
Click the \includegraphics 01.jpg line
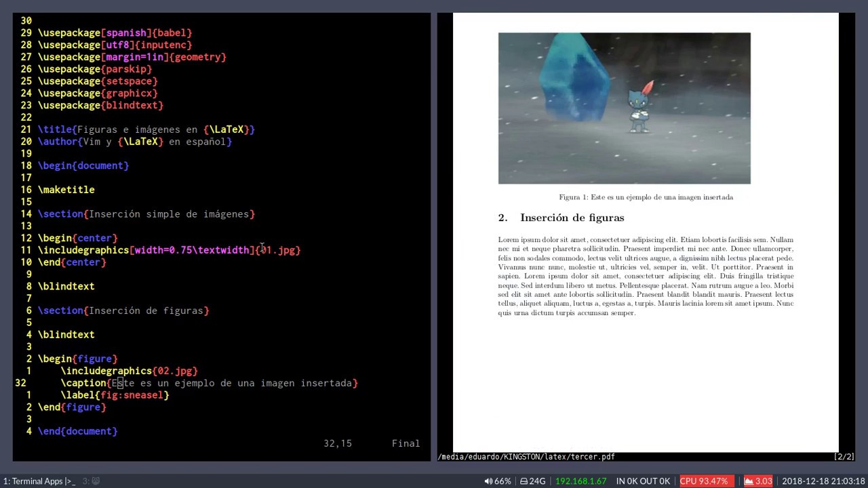point(170,250)
